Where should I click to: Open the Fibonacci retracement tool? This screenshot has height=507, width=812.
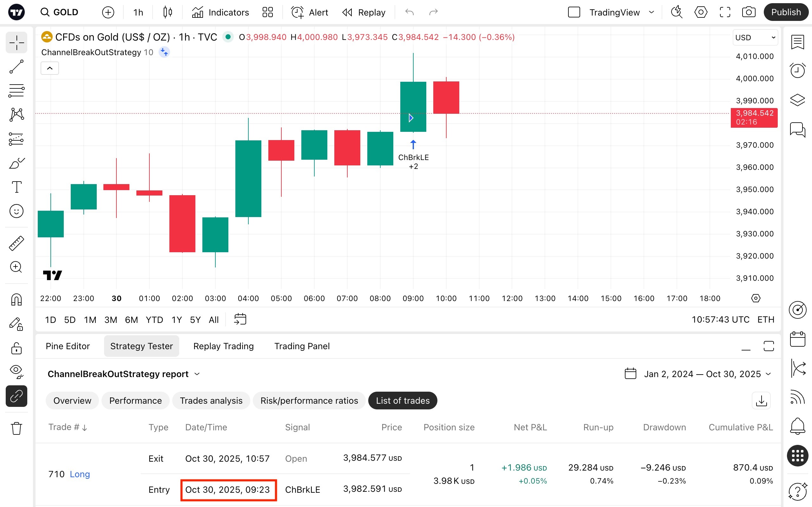pyautogui.click(x=16, y=91)
